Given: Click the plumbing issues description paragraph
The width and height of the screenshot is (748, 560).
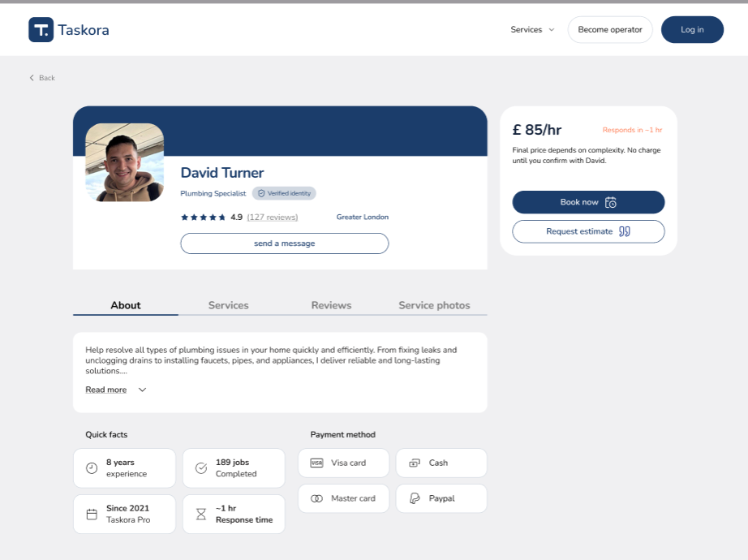Looking at the screenshot, I should point(271,360).
